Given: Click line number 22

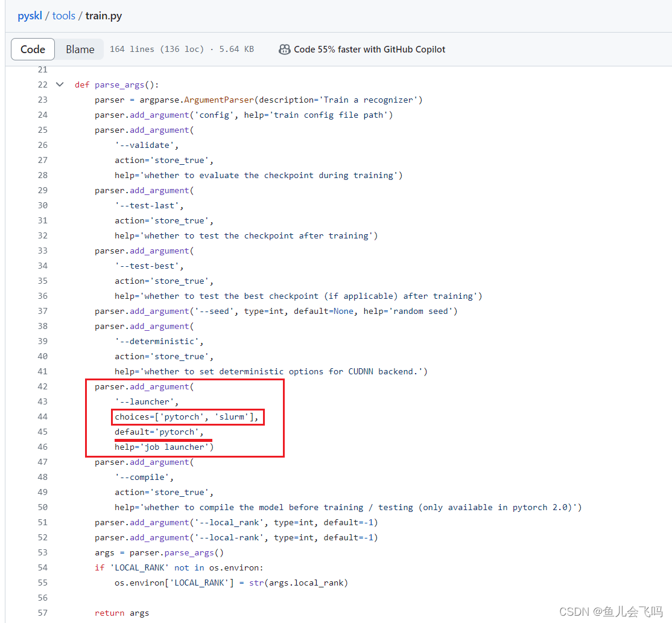Looking at the screenshot, I should click(42, 85).
